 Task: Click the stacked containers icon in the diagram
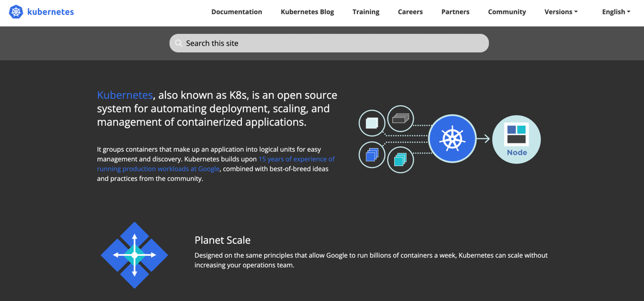(x=400, y=119)
